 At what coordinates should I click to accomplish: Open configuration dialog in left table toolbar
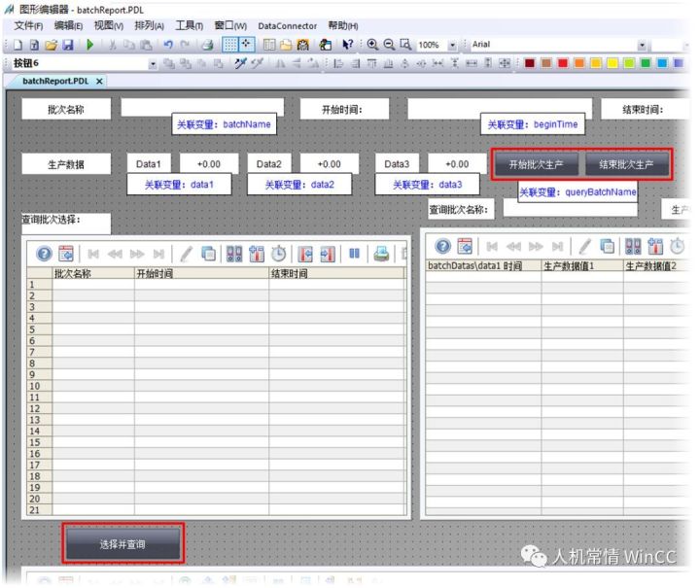[66, 254]
